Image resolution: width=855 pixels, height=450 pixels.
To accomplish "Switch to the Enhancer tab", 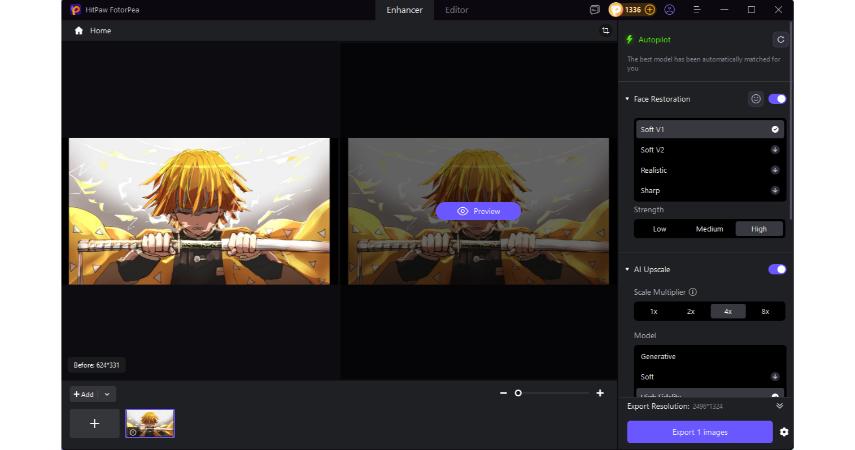I will tap(405, 10).
